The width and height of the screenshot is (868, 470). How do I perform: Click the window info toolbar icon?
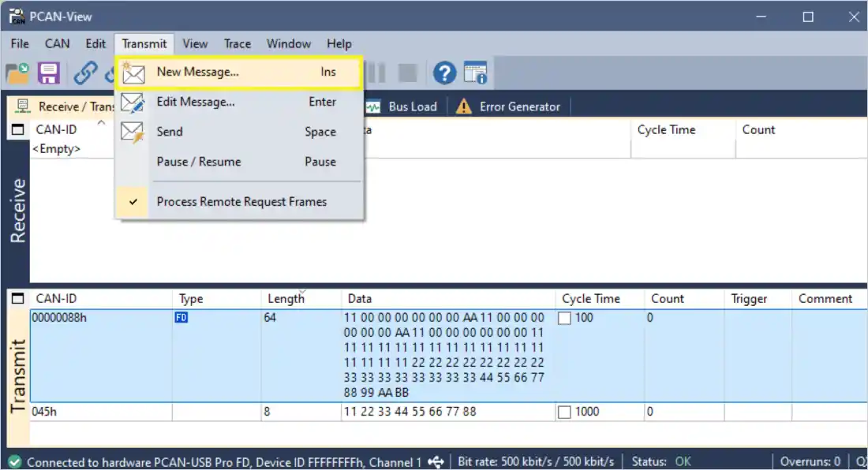point(476,73)
